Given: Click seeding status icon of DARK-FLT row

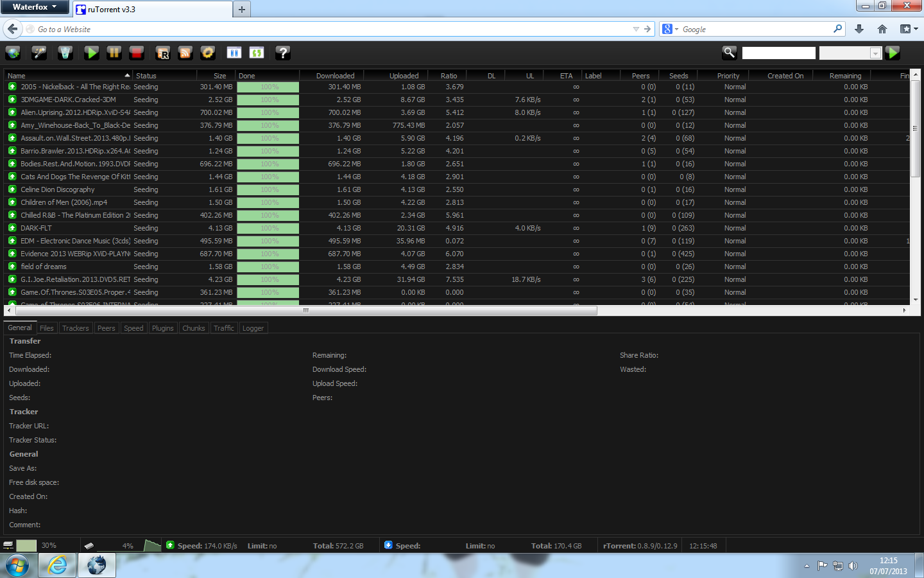Looking at the screenshot, I should (x=12, y=228).
